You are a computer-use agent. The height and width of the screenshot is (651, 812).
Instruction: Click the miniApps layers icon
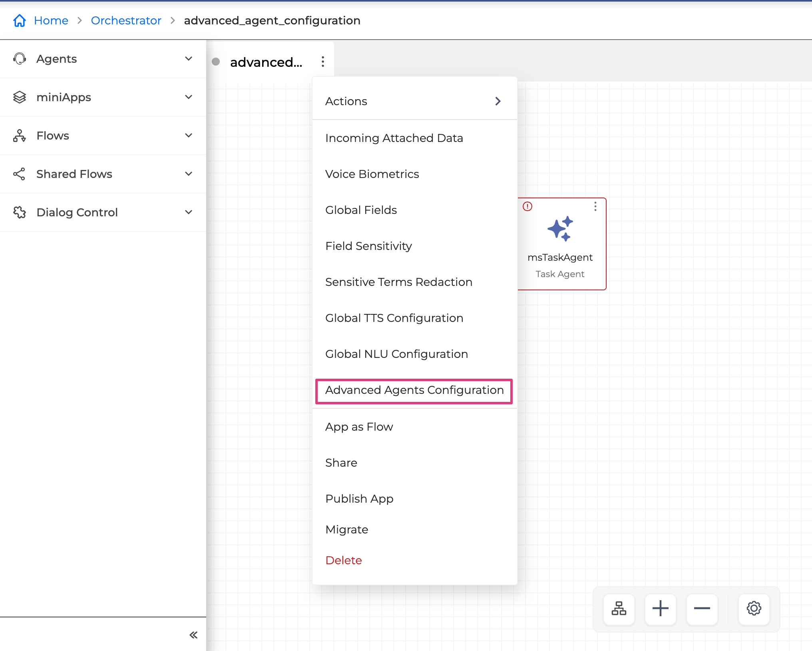click(x=19, y=97)
